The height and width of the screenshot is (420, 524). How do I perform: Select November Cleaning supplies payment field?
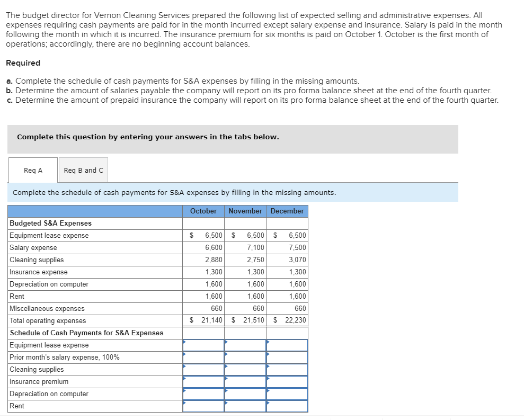click(245, 370)
